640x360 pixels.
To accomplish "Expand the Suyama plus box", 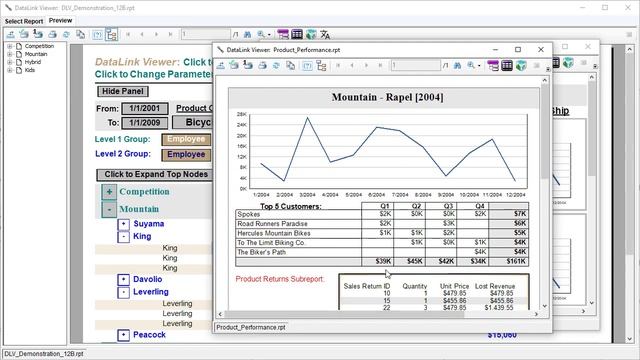I will (x=124, y=224).
